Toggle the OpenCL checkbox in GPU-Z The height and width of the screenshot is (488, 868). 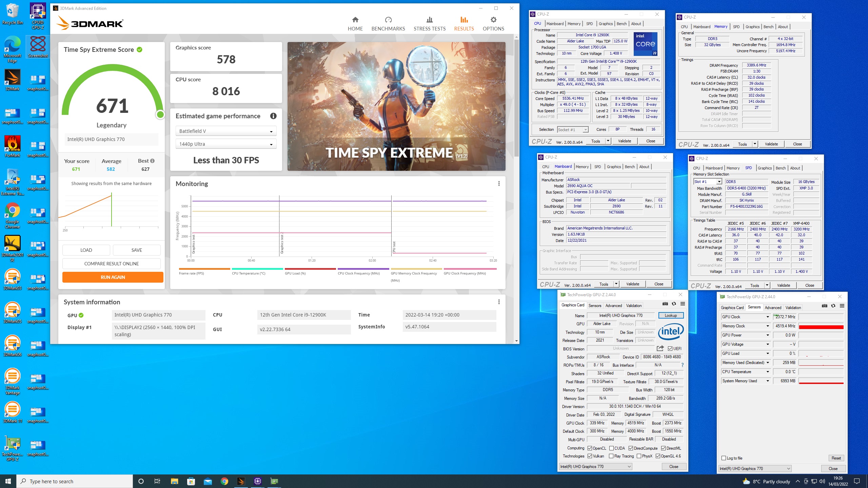[590, 448]
